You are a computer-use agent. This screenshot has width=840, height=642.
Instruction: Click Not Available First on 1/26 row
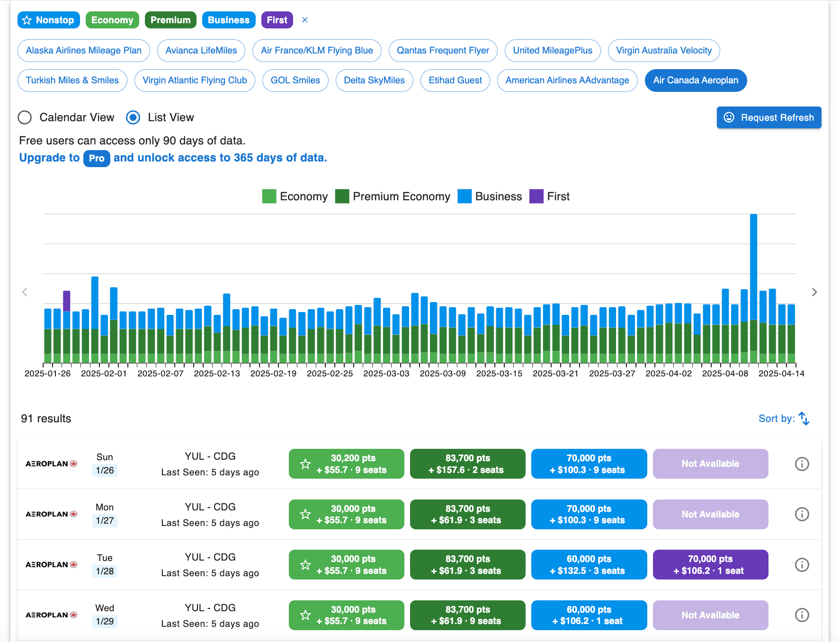coord(710,464)
